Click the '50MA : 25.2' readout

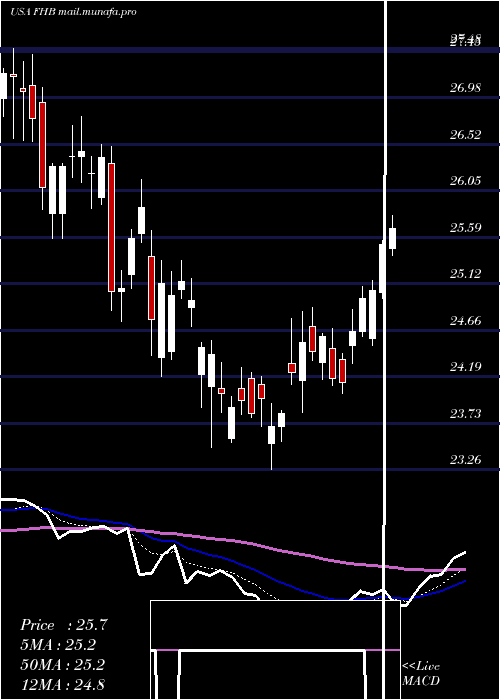click(62, 665)
